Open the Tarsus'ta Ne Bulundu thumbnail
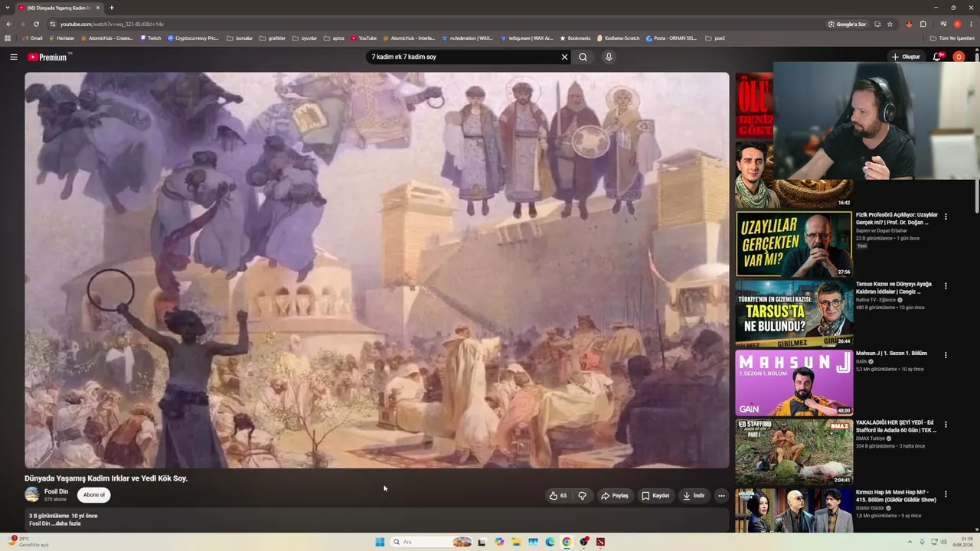The height and width of the screenshot is (551, 980). pos(794,314)
